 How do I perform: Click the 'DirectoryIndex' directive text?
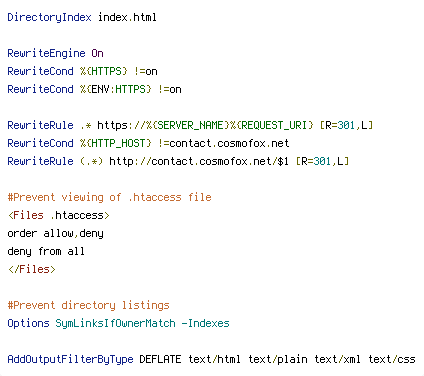(49, 17)
